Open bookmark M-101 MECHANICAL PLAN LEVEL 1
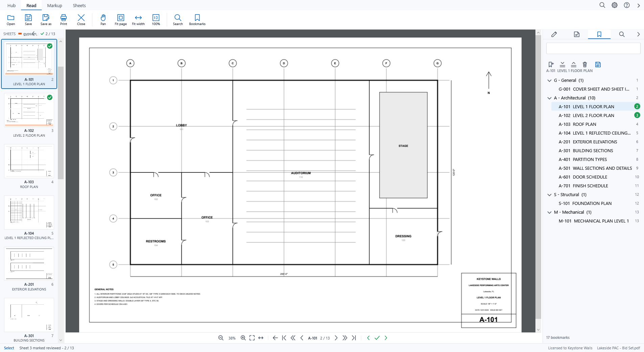 pyautogui.click(x=595, y=221)
